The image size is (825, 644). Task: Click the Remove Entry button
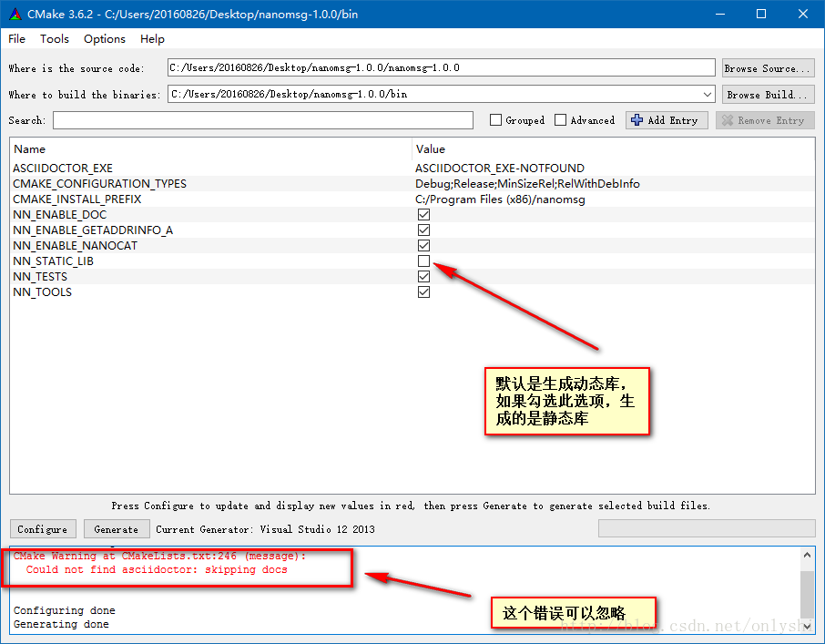765,120
